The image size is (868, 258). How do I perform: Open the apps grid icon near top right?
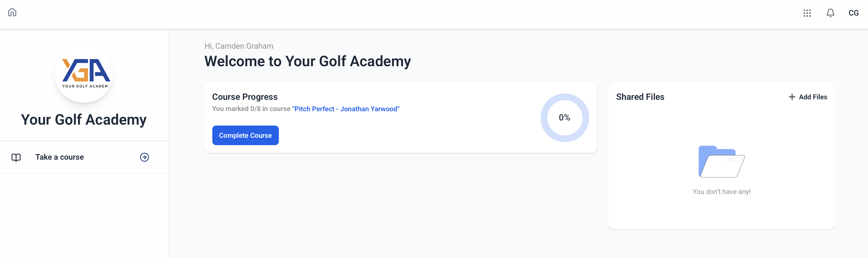pos(807,13)
